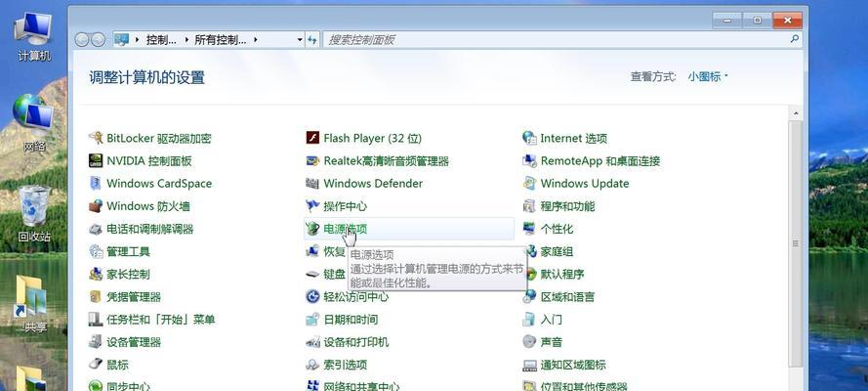Click the Windows Update icon
Screen dimensions: 868x391
click(x=530, y=184)
